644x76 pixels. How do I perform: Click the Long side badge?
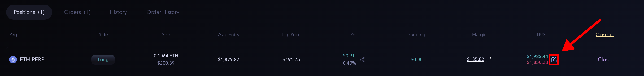coord(103,59)
